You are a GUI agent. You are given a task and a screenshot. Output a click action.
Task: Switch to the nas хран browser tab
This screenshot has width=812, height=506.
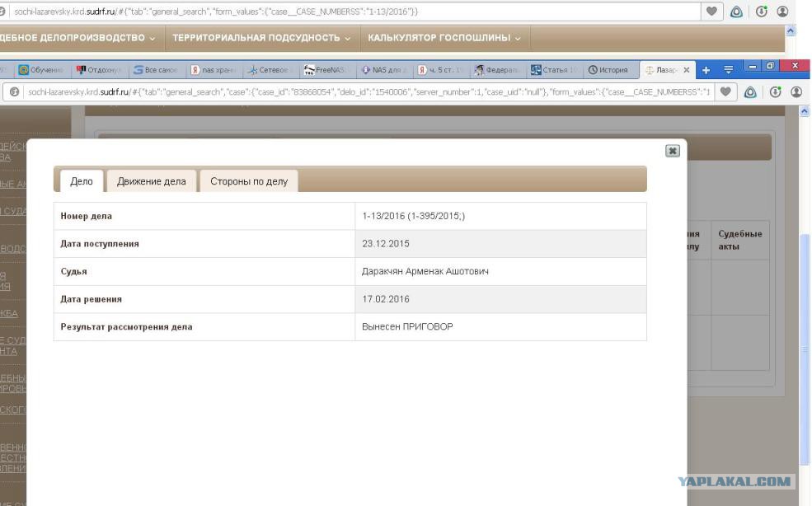[213, 70]
